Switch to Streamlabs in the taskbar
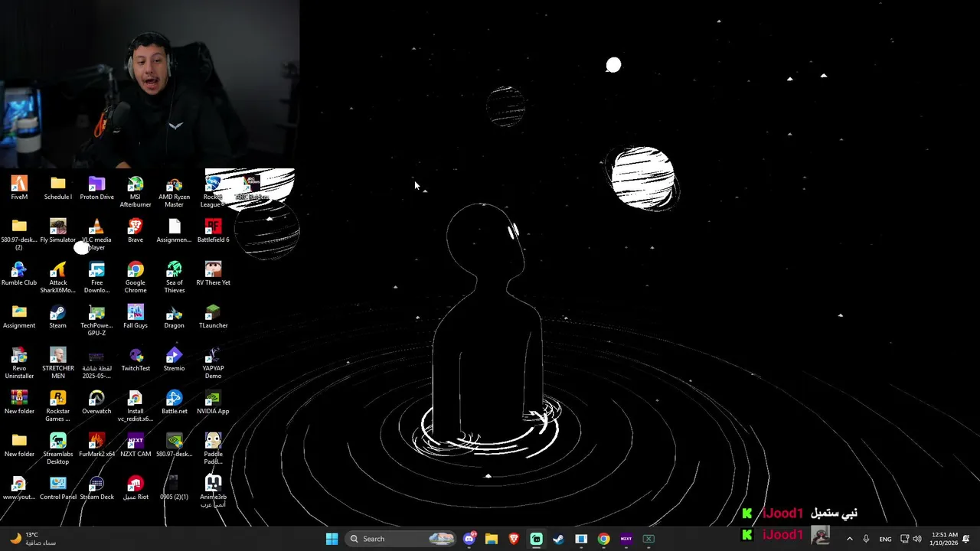Viewport: 980px width, 551px height. tap(537, 539)
